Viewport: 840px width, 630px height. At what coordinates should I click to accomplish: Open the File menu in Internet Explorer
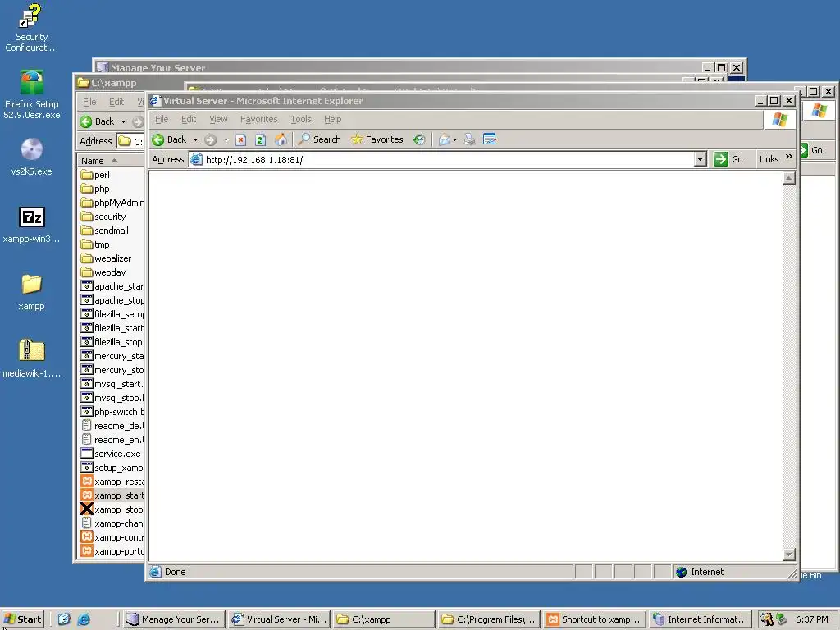tap(162, 120)
